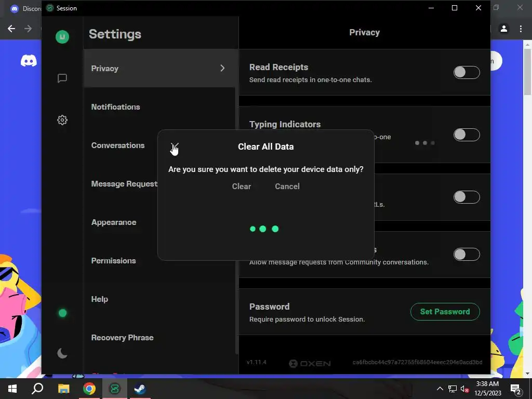This screenshot has width=532, height=399.
Task: Click the commit hash text in footer
Action: pyautogui.click(x=417, y=362)
